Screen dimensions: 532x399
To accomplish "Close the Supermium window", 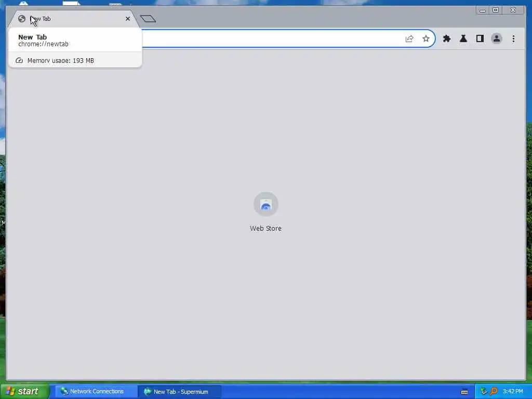I will pyautogui.click(x=513, y=10).
